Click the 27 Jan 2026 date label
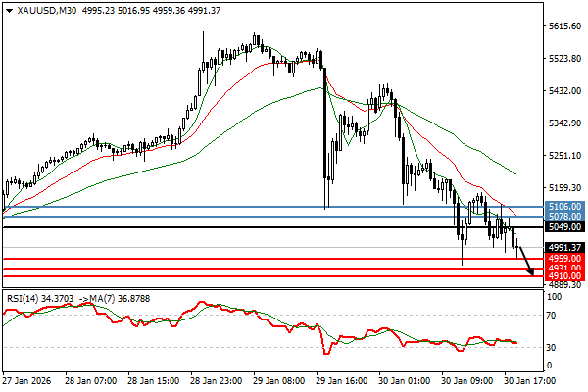This screenshot has height=392, width=588. [29, 383]
